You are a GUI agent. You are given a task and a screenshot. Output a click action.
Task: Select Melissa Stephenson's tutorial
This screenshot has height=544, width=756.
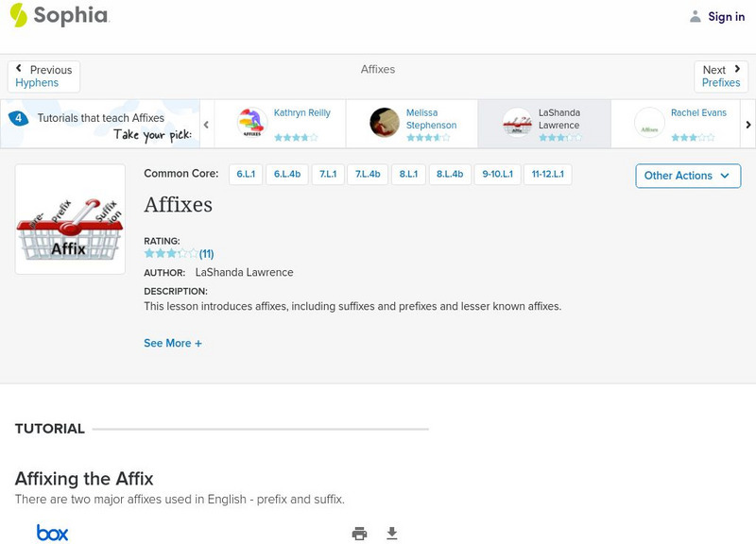(x=412, y=123)
